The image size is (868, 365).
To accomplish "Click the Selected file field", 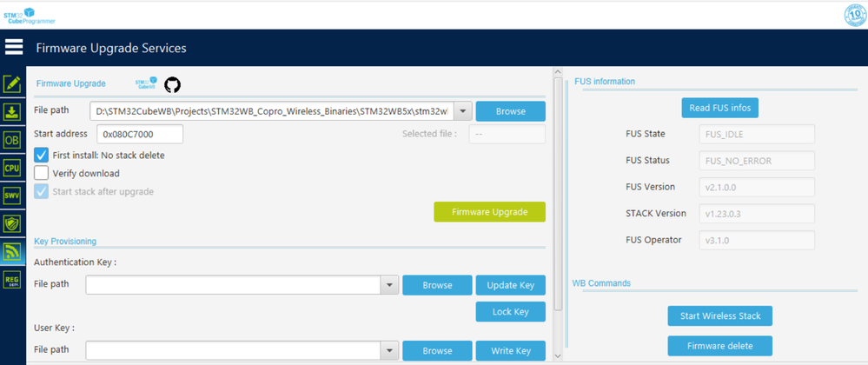I will tap(507, 134).
